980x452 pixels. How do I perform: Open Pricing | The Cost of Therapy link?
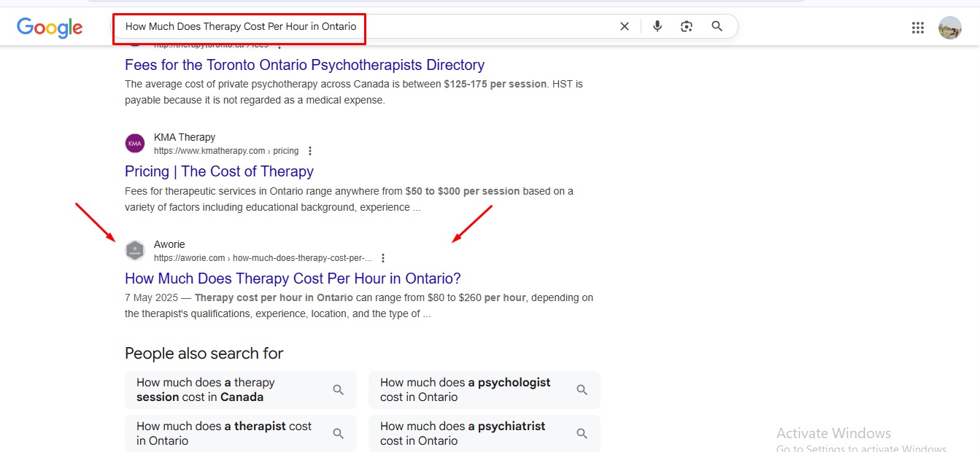(x=219, y=171)
